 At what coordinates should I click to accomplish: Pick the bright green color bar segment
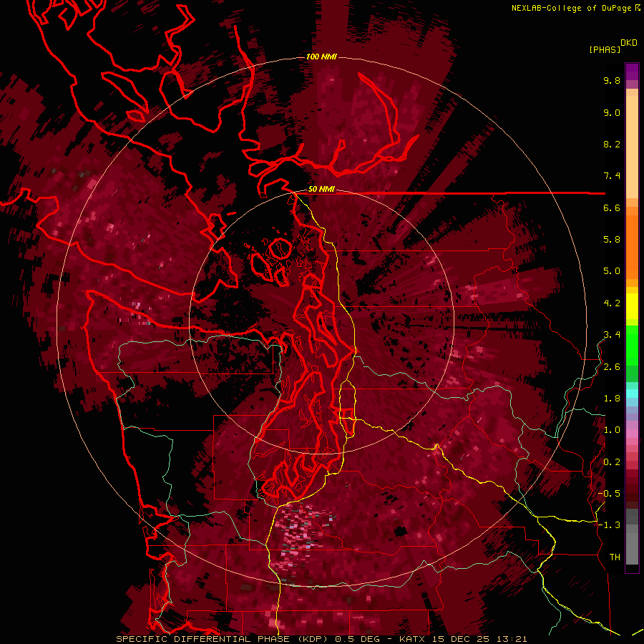pyautogui.click(x=632, y=346)
